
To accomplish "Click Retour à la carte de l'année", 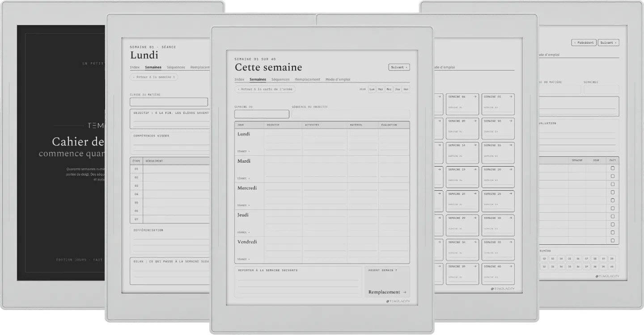I will click(x=265, y=89).
